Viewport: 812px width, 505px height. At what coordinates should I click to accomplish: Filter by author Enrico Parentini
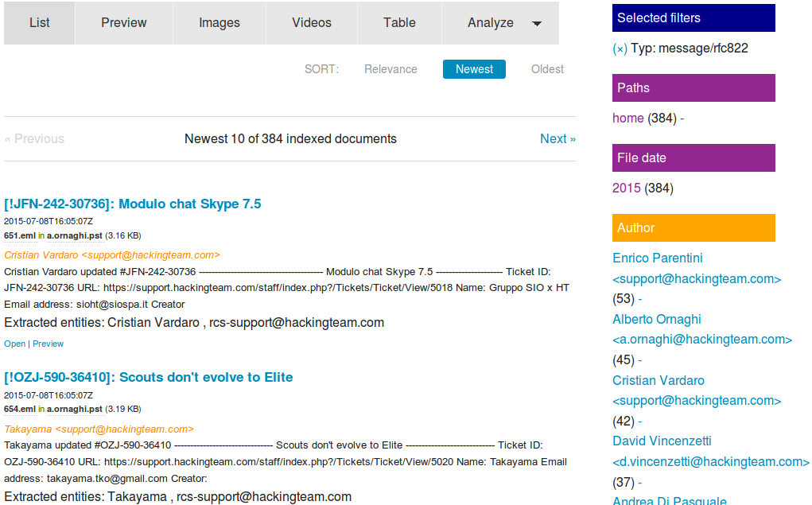pos(697,268)
